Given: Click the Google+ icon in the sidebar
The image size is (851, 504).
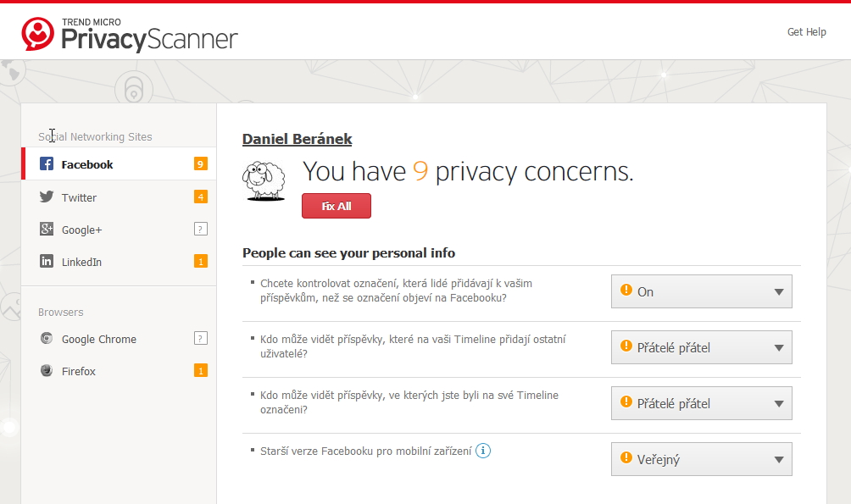Looking at the screenshot, I should click(47, 230).
